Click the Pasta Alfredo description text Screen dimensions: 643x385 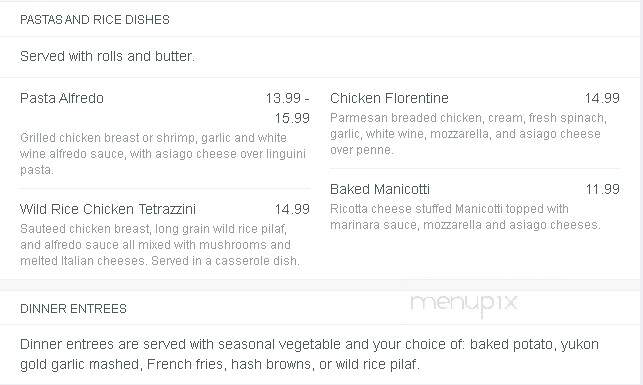[x=163, y=154]
